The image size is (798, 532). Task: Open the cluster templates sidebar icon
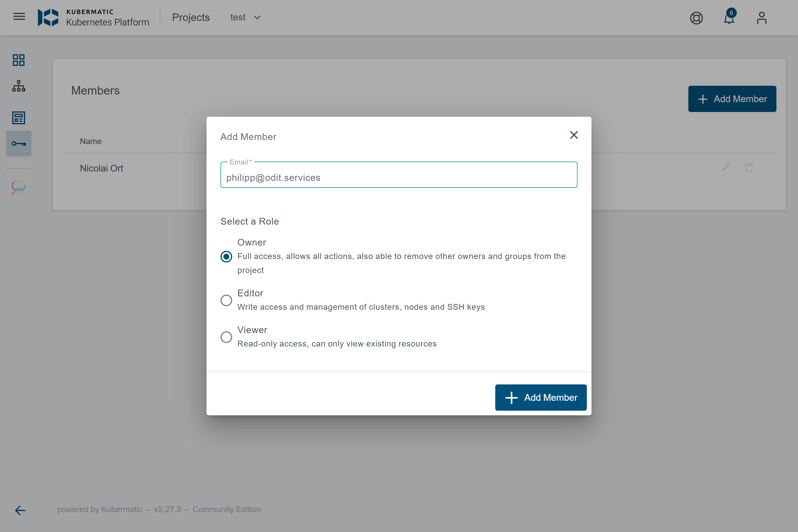coord(19,118)
